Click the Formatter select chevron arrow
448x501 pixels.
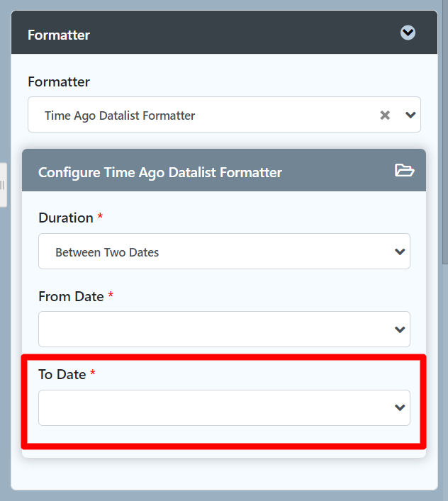(x=410, y=115)
